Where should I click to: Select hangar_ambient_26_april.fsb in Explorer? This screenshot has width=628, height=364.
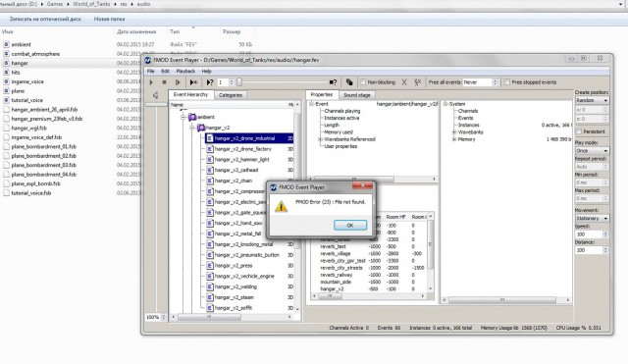44,109
